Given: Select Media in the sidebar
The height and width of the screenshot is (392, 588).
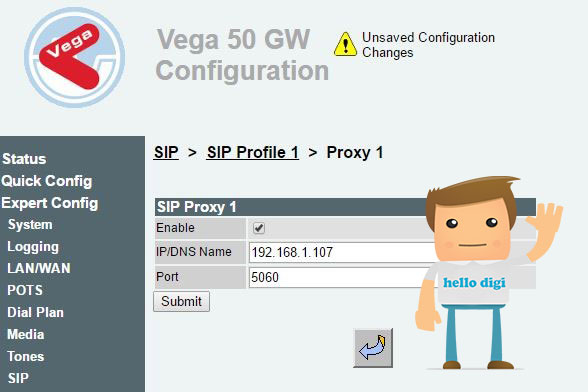Looking at the screenshot, I should (26, 334).
